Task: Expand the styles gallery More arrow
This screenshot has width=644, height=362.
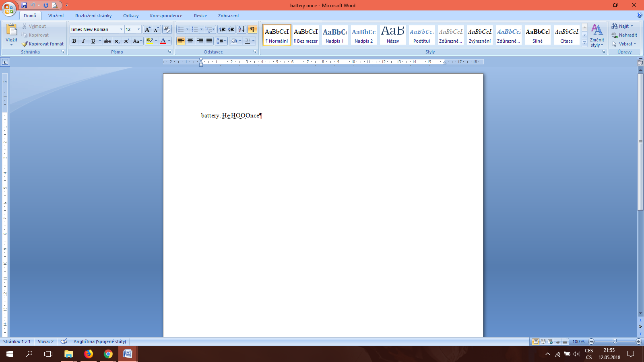Action: pyautogui.click(x=585, y=43)
